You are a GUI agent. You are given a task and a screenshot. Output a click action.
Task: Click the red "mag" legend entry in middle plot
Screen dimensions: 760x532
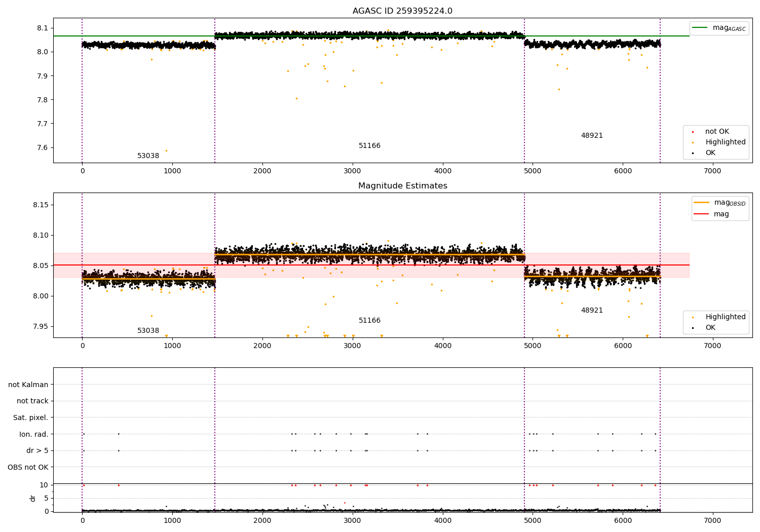pyautogui.click(x=711, y=214)
